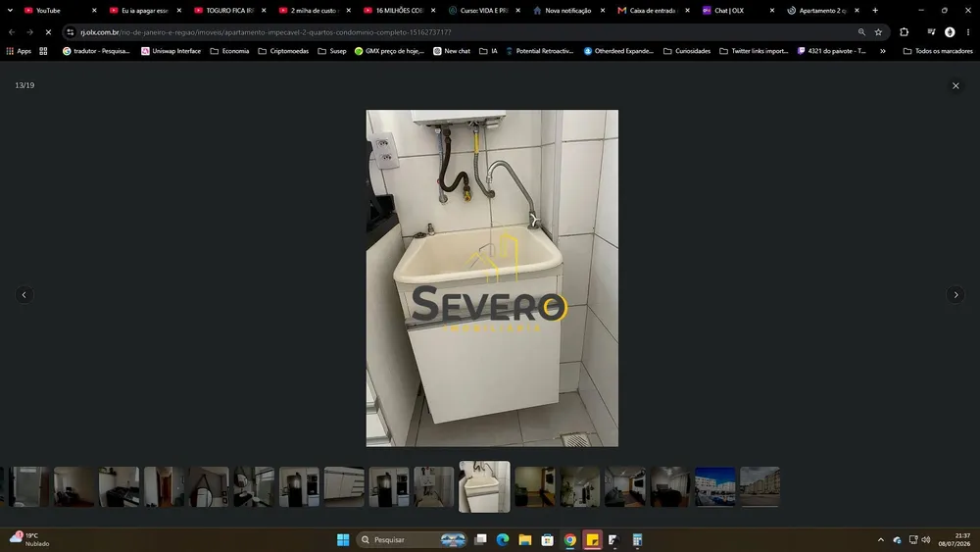The height and width of the screenshot is (552, 980).
Task: Open the '4321 do paivote' bookmark
Action: (832, 51)
